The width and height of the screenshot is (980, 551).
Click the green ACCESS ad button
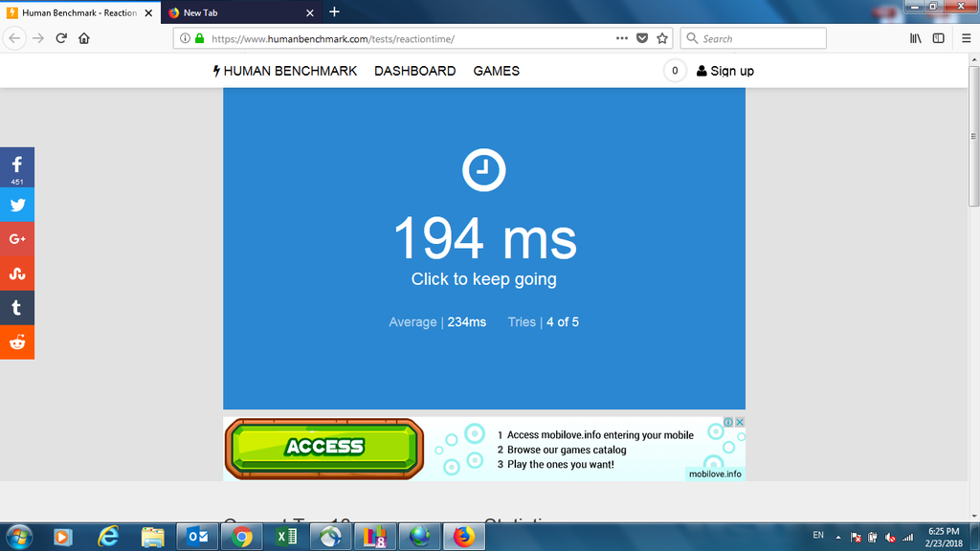pyautogui.click(x=323, y=449)
